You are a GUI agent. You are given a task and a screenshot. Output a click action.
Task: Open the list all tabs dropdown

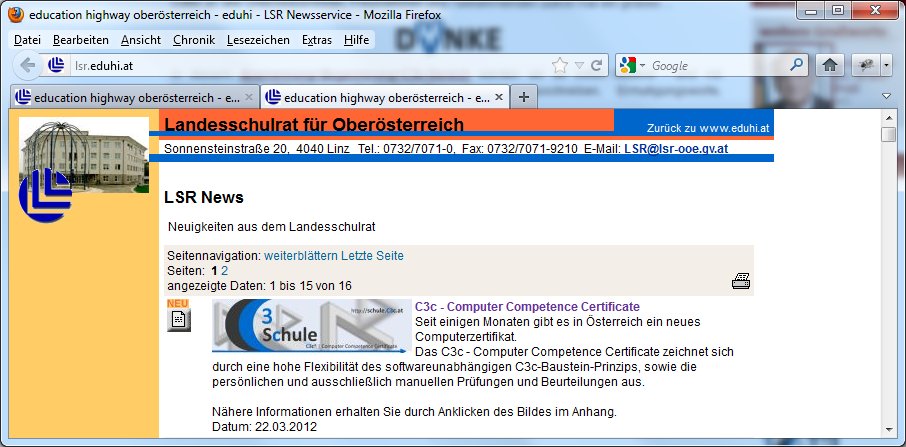(x=886, y=97)
